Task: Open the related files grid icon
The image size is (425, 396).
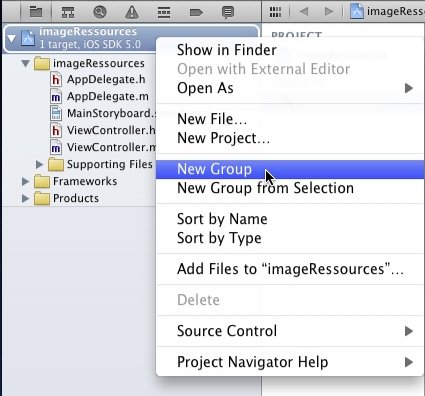Action: coord(275,12)
